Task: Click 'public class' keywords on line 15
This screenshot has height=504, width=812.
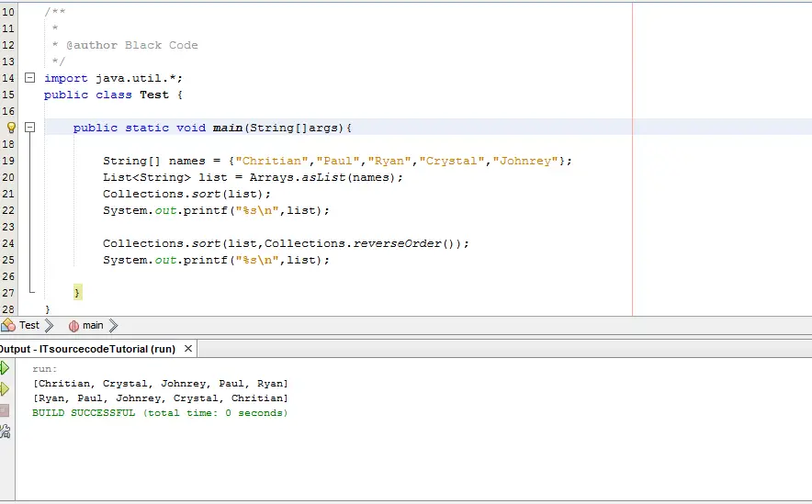Action: point(88,95)
